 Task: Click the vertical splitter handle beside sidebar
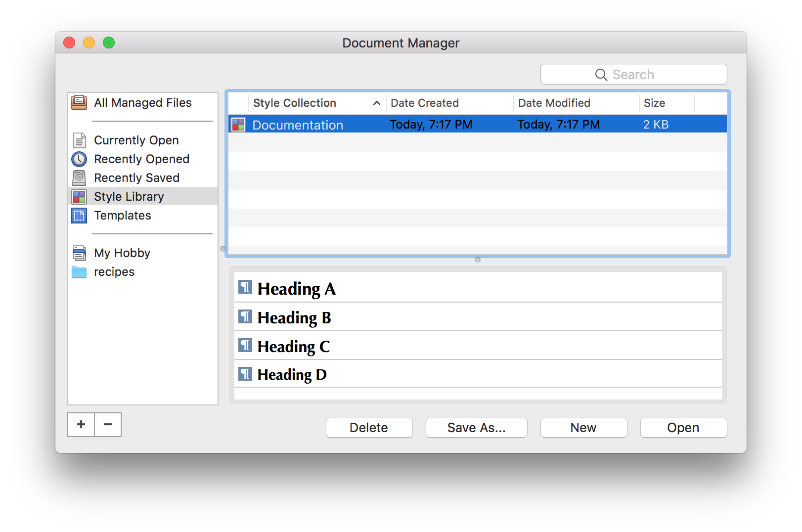coord(223,249)
